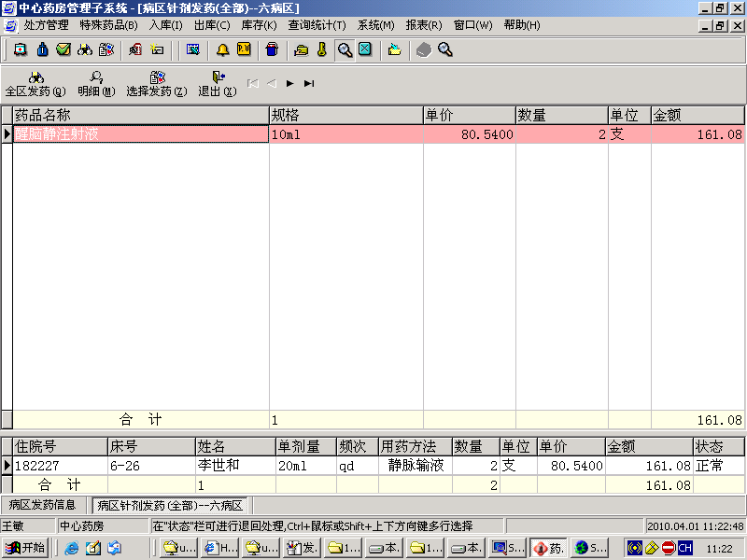Go to next record with the play arrow
This screenshot has width=747, height=560.
coord(290,84)
